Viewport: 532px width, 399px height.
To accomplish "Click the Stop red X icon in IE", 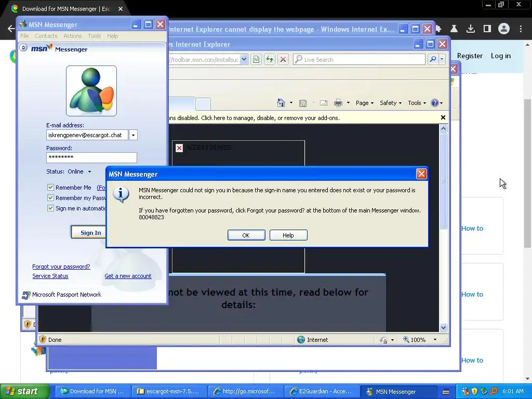I will (x=283, y=60).
